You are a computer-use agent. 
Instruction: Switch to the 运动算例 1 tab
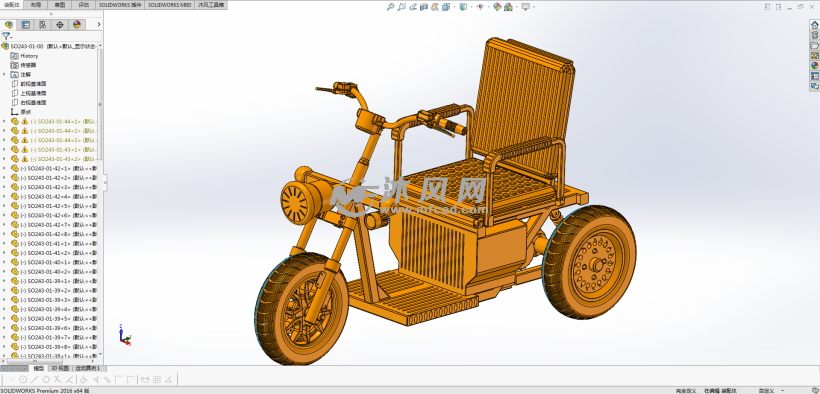[88, 368]
